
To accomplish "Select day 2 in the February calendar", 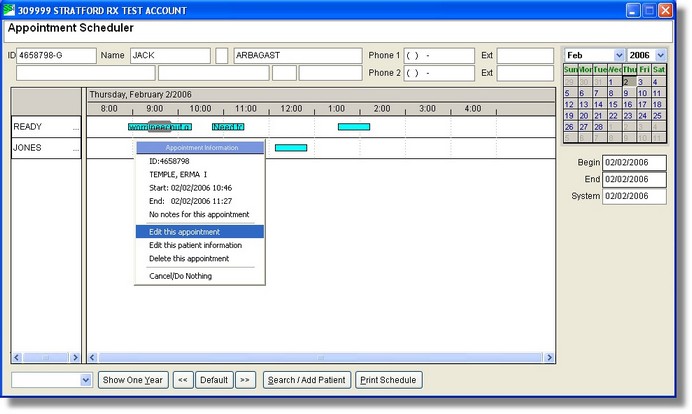I will click(x=629, y=82).
